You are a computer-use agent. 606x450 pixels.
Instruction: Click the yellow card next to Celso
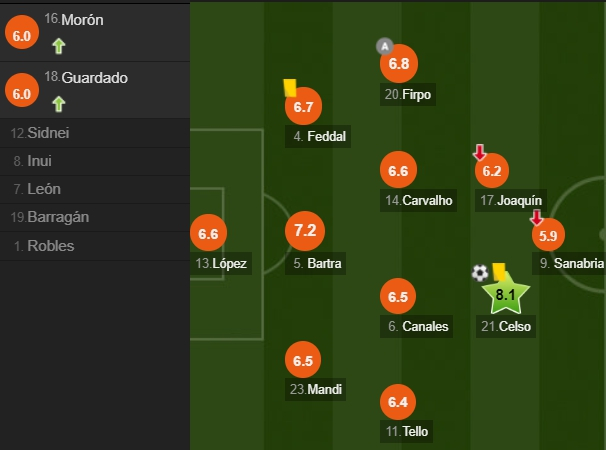pyautogui.click(x=498, y=270)
